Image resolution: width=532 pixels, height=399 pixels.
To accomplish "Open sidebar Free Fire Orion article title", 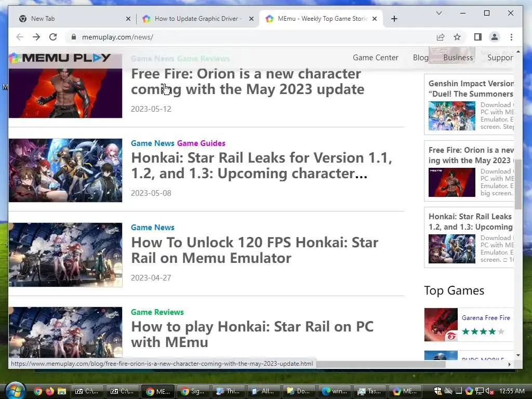I will 471,155.
